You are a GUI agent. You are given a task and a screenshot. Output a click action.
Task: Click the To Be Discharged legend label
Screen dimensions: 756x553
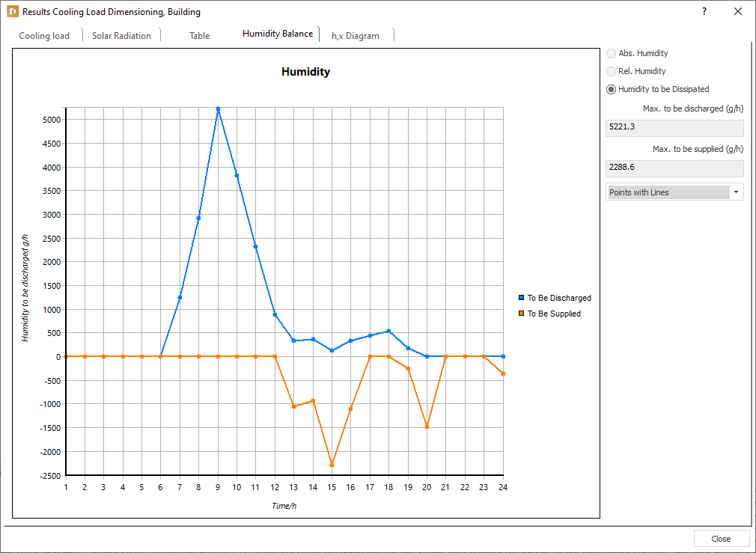[559, 298]
